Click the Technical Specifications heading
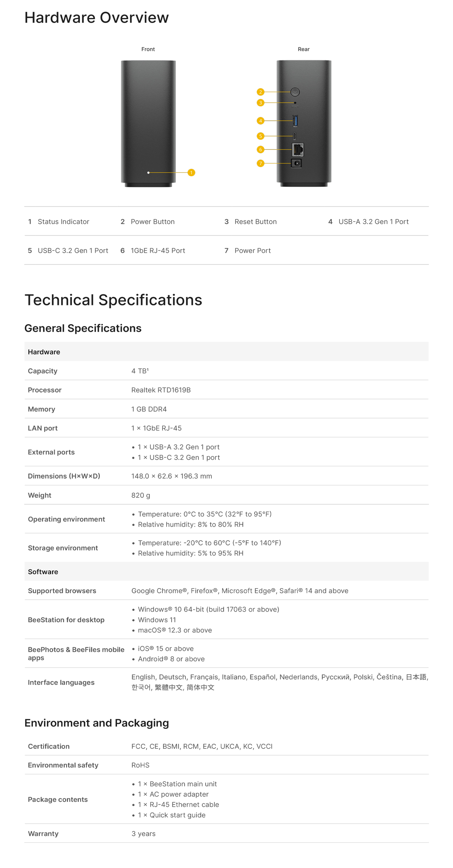Viewport: 453px width, 868px height. (113, 300)
